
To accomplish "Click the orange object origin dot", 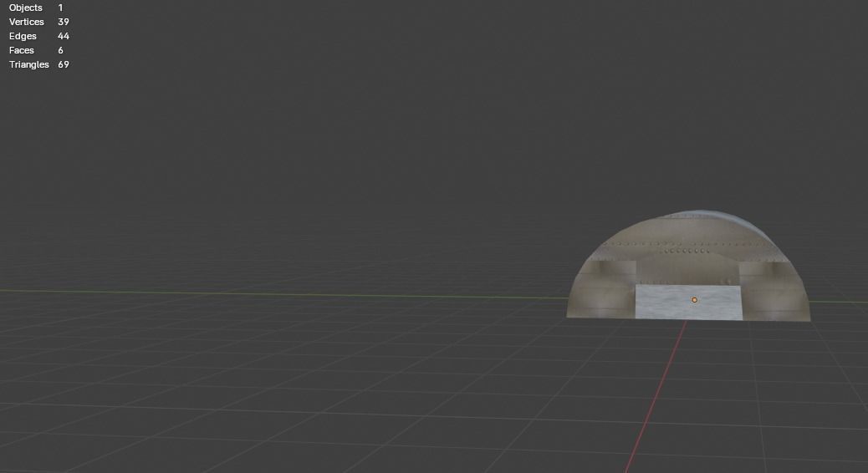I will coord(694,300).
